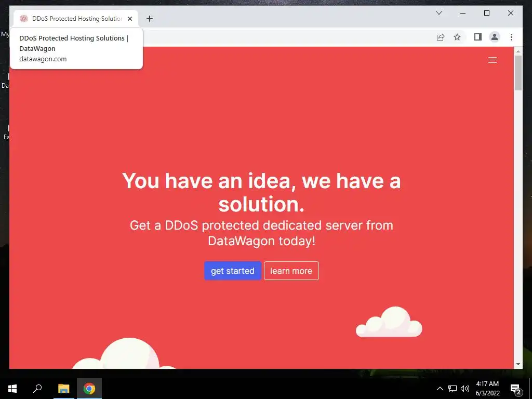Open the hamburger menu on DataWagon page

pyautogui.click(x=493, y=60)
